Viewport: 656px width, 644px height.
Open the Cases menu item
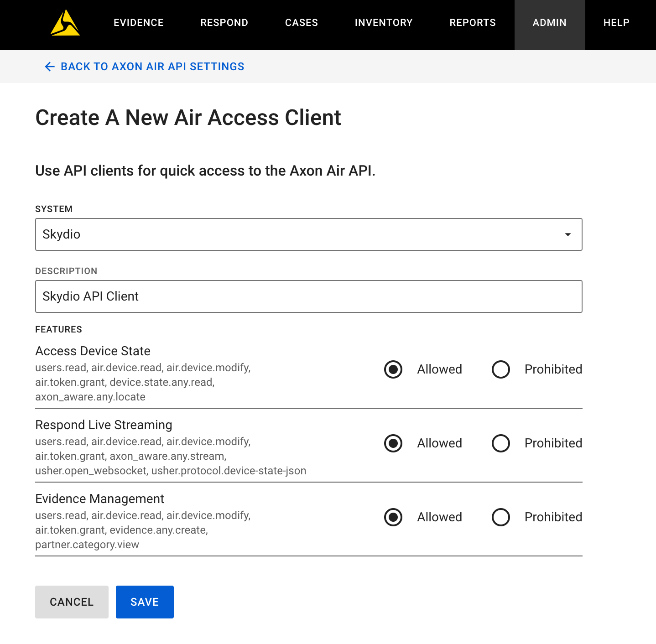coord(301,23)
